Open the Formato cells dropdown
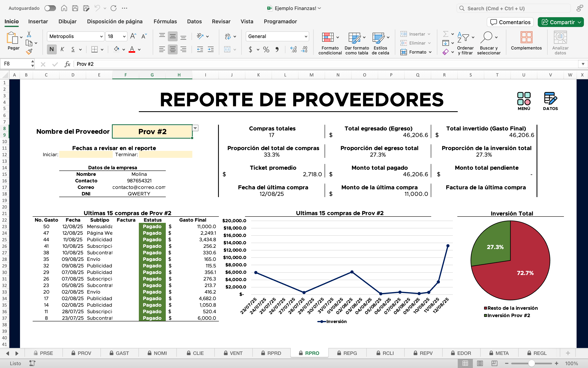The image size is (588, 368). 416,52
